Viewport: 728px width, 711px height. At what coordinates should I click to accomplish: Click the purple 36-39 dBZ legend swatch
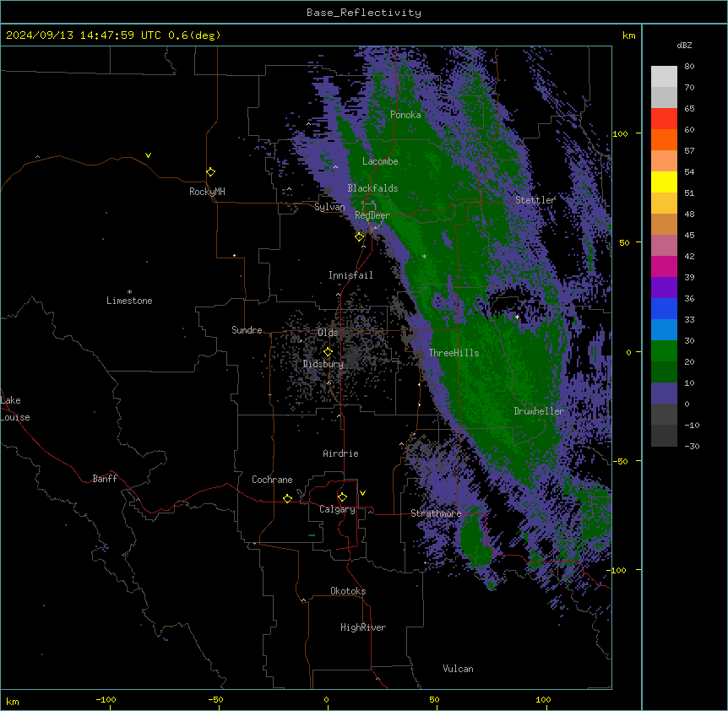click(664, 288)
